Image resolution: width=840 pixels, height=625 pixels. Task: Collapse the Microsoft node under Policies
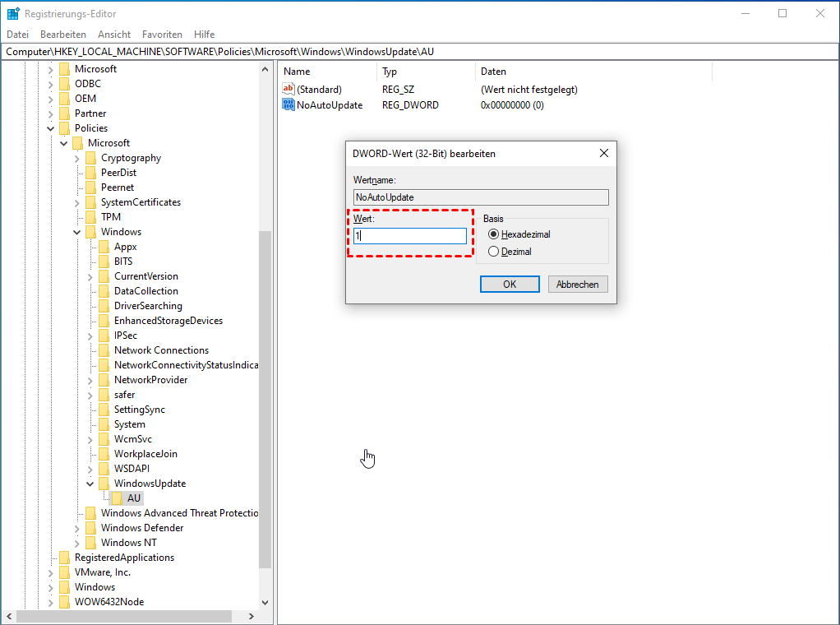64,143
